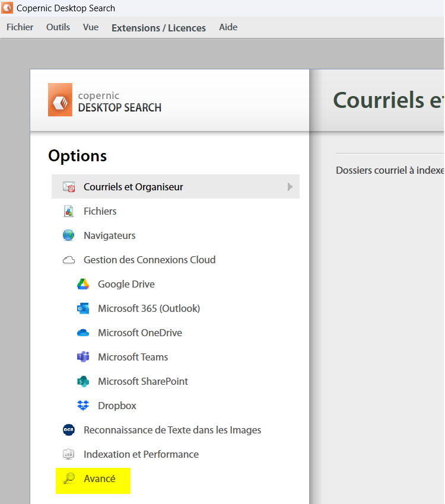
Task: Click the Navigateurs globe icon
Action: 69,235
